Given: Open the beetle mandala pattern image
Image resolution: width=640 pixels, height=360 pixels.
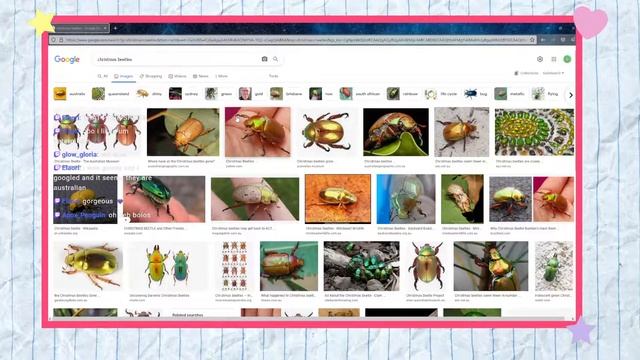Looking at the screenshot, I should (x=534, y=132).
